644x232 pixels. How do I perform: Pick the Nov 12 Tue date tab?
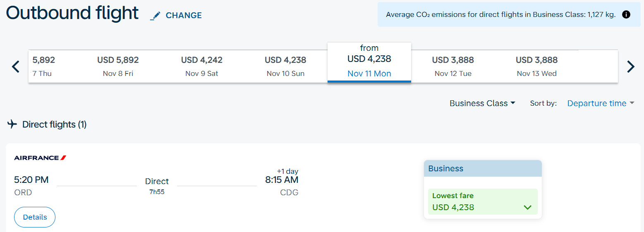click(x=453, y=66)
